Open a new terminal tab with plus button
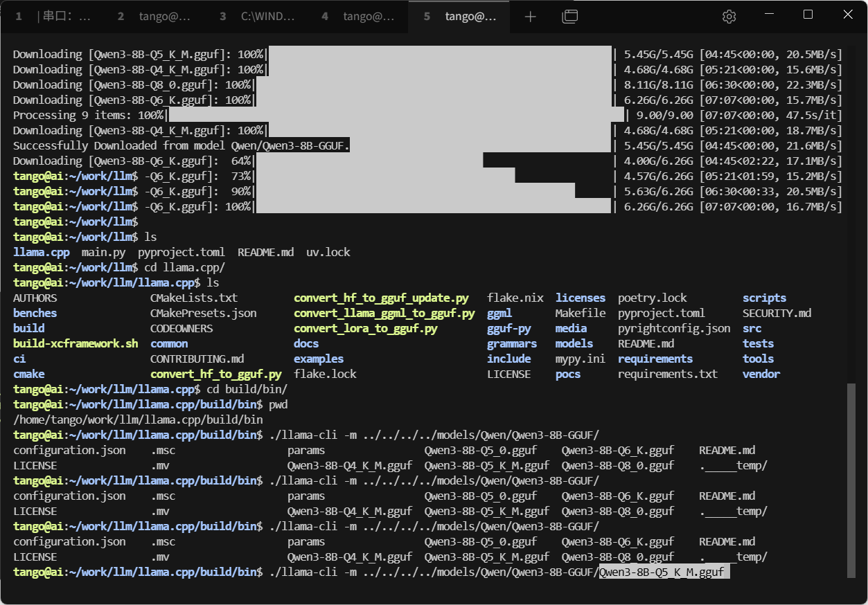Image resolution: width=868 pixels, height=605 pixels. click(x=530, y=17)
